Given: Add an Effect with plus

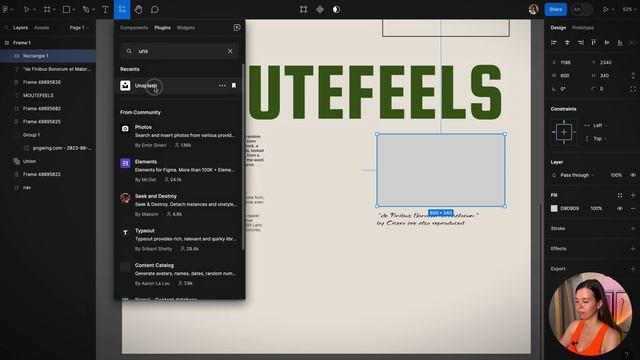Looking at the screenshot, I should (633, 249).
